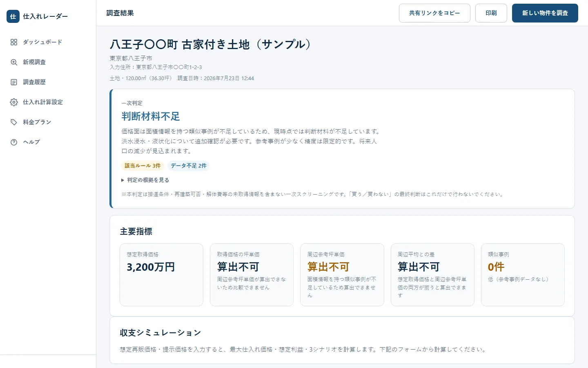The image size is (588, 368).
Task: Click the 仕入れ計算設定 gear icon
Action: 14,102
